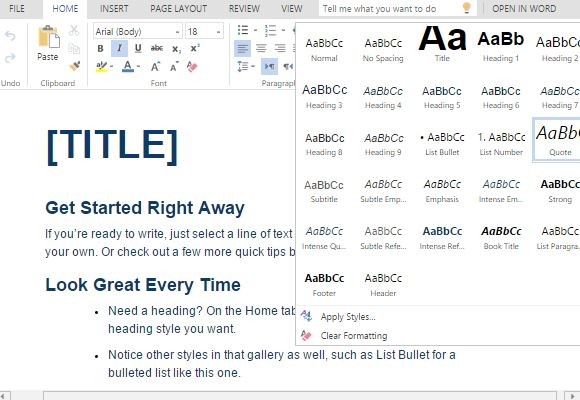Toggle Underline formatting
The image size is (580, 400).
coord(138,48)
